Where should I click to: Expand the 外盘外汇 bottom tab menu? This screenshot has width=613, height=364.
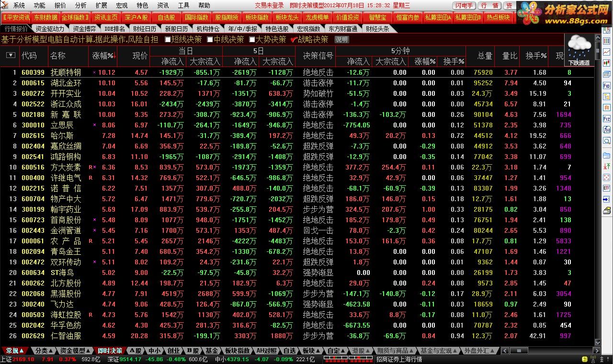[x=479, y=351]
